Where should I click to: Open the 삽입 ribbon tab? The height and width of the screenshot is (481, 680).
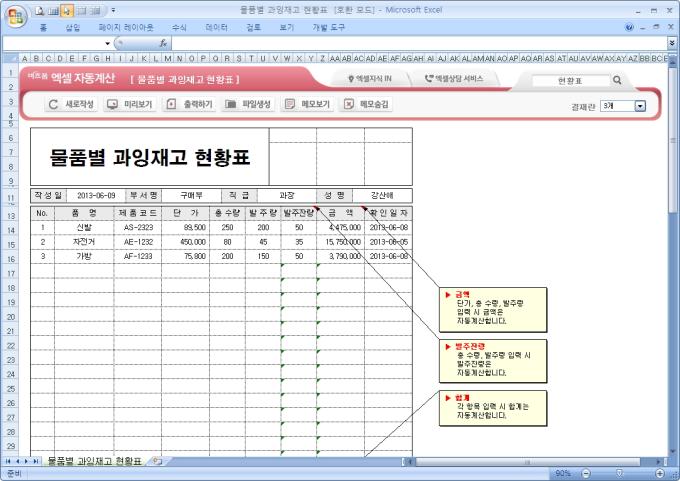(72, 27)
